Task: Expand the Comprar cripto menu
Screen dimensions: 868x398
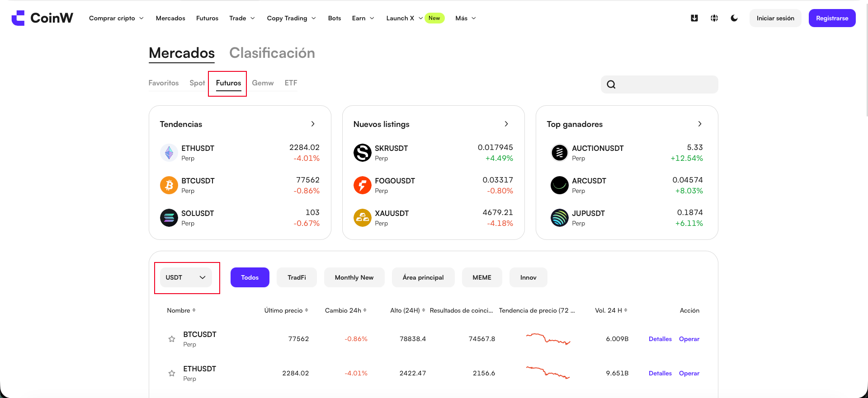Action: pos(116,18)
